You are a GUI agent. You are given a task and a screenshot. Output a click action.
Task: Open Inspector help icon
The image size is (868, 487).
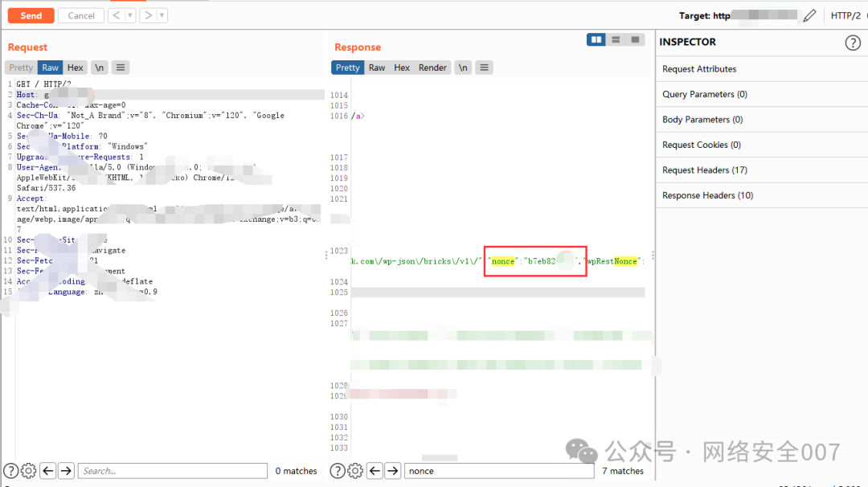[x=853, y=43]
